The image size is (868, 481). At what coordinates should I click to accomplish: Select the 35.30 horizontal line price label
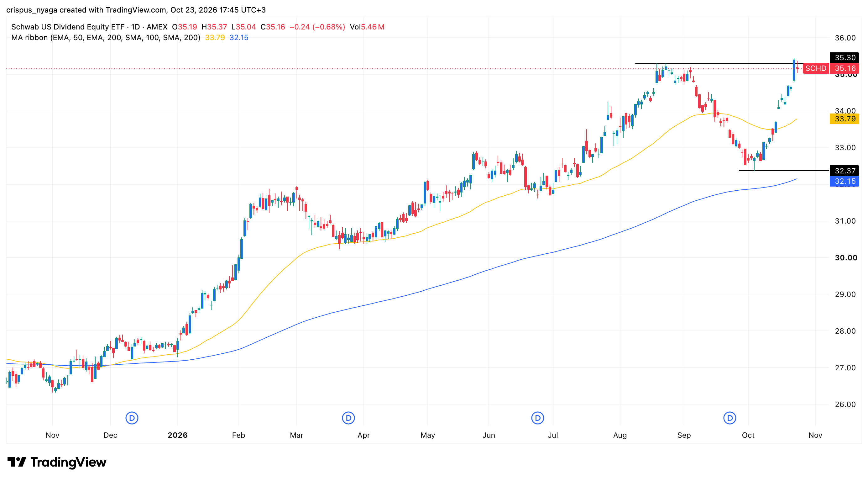pyautogui.click(x=844, y=58)
